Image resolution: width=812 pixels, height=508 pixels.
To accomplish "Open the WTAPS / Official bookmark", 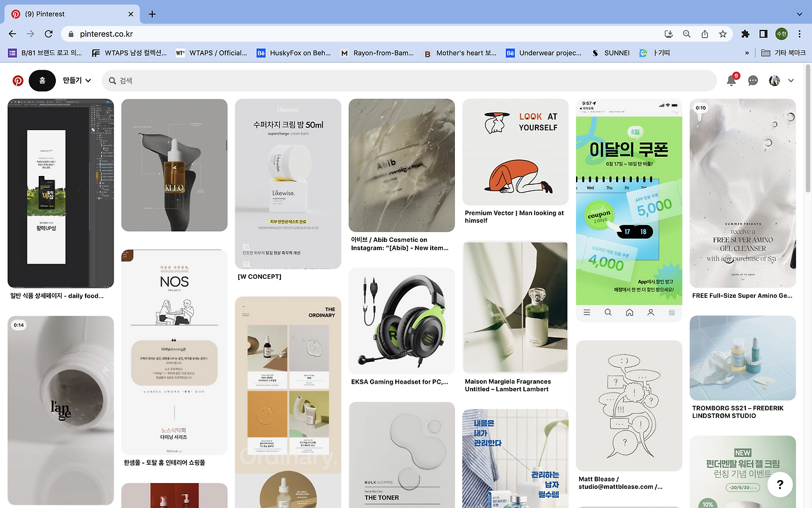I will click(x=211, y=53).
